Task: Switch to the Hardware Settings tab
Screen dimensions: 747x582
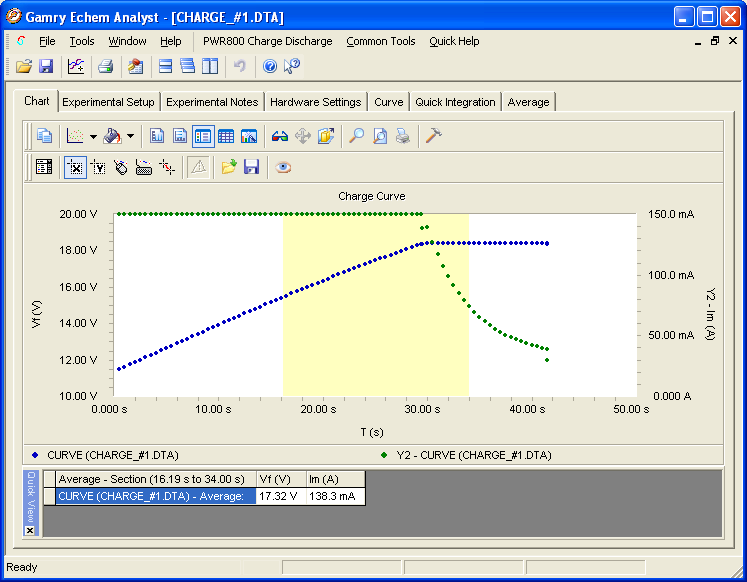Action: [315, 102]
